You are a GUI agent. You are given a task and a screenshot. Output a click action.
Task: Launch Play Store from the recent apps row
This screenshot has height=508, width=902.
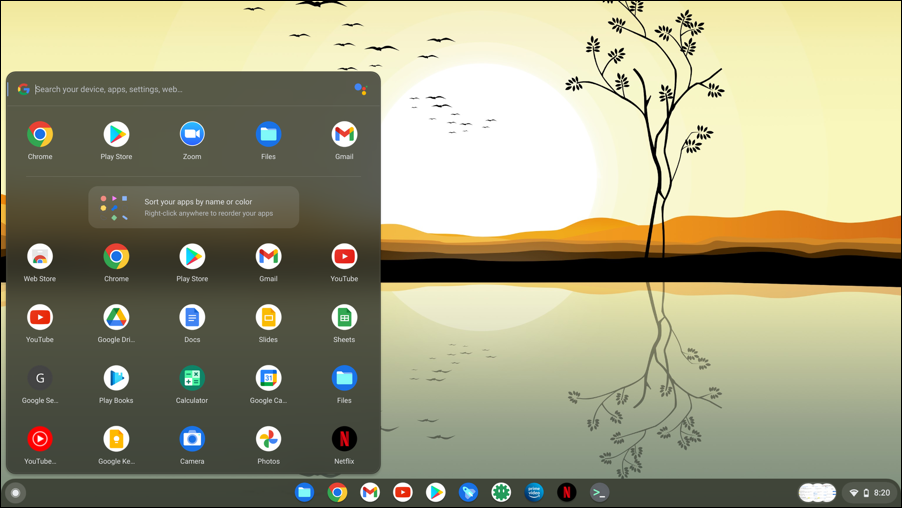[x=116, y=135]
